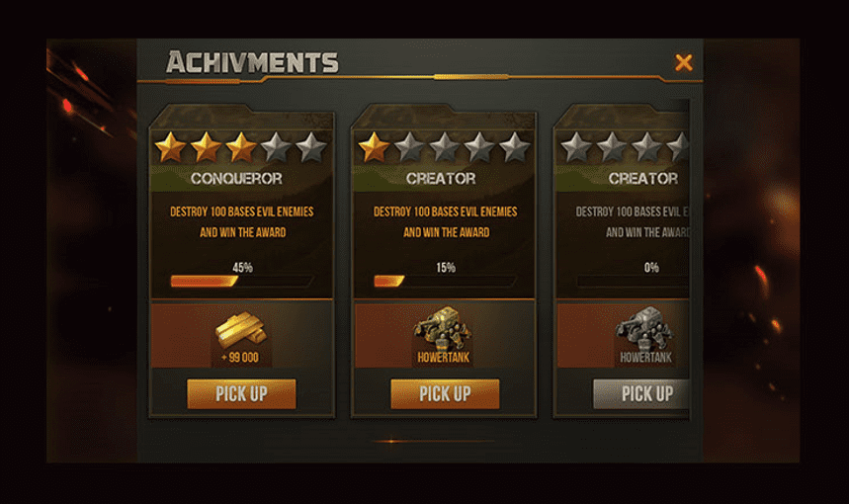The image size is (849, 504).
Task: Click first silver star on third card
Action: pyautogui.click(x=576, y=147)
